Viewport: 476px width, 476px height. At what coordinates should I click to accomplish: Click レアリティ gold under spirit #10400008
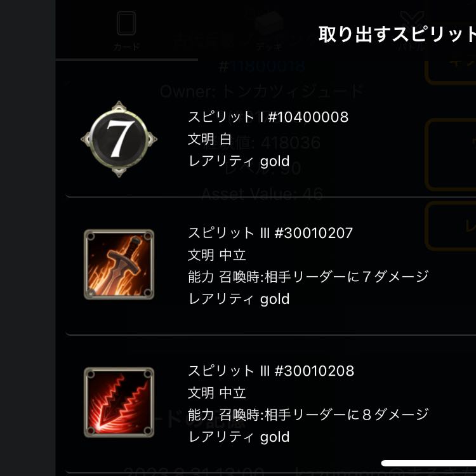pyautogui.click(x=239, y=161)
